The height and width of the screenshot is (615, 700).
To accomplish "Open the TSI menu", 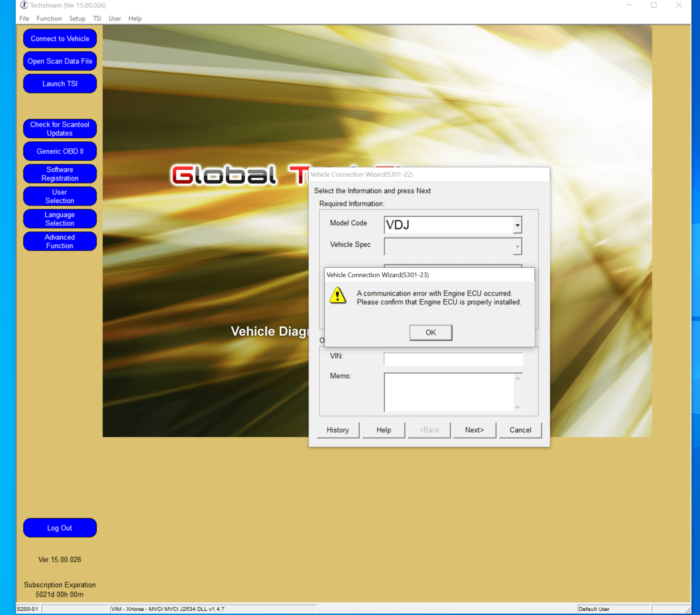I will tap(97, 18).
